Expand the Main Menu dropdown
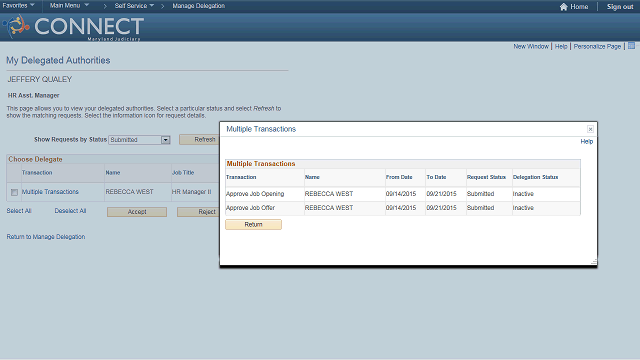 (69, 6)
